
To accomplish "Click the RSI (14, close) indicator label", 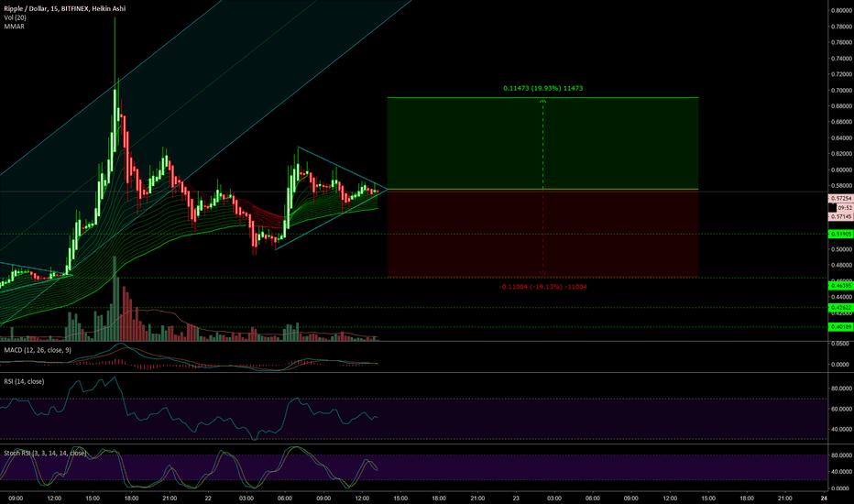I will (24, 381).
